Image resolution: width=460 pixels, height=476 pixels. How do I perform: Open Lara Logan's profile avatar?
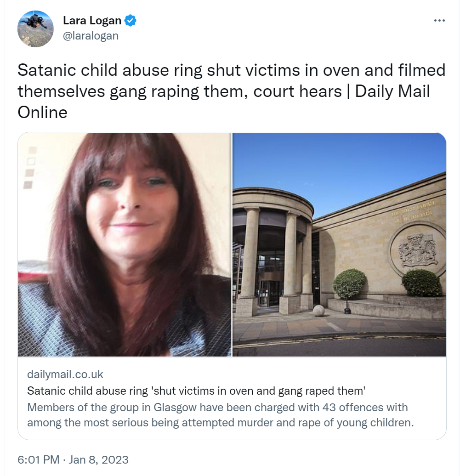(x=35, y=29)
